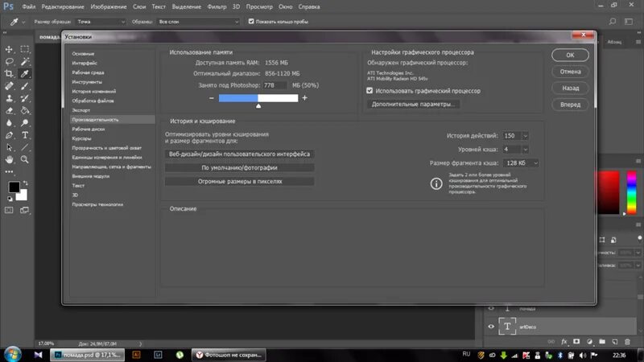Viewport: 644px width, 362px height.
Task: Open Windows Start button
Action: click(x=13, y=354)
